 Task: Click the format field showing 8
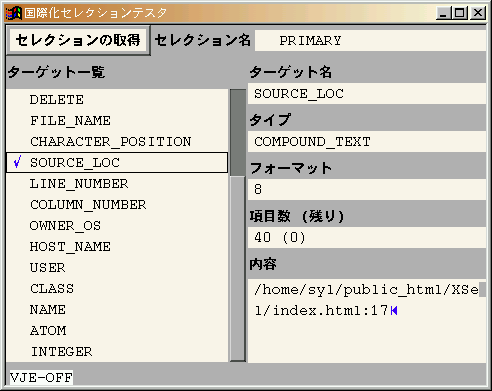[367, 189]
